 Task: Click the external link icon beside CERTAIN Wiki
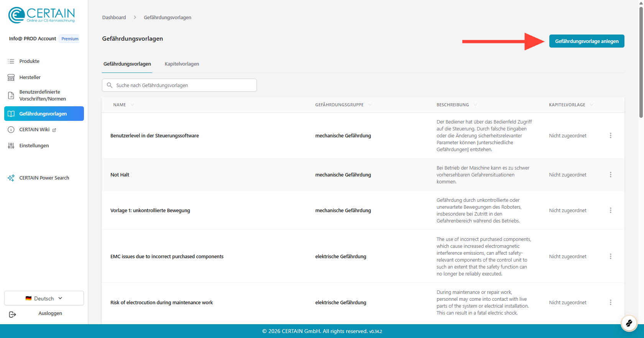point(54,130)
